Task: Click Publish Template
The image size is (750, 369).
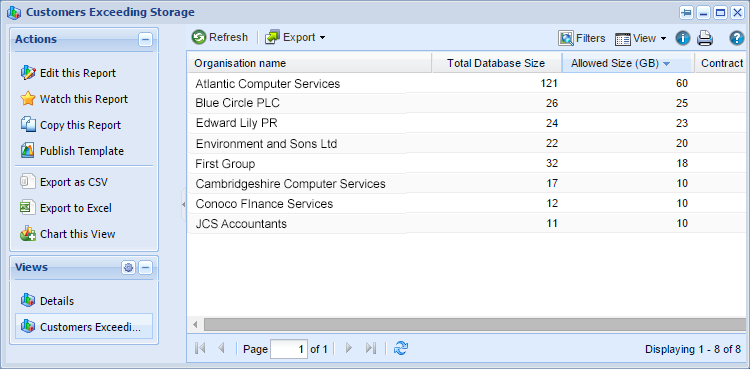Action: click(72, 151)
